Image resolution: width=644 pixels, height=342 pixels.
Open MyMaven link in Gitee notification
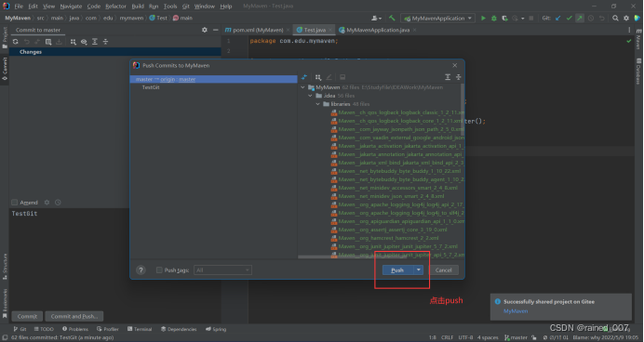pyautogui.click(x=516, y=310)
